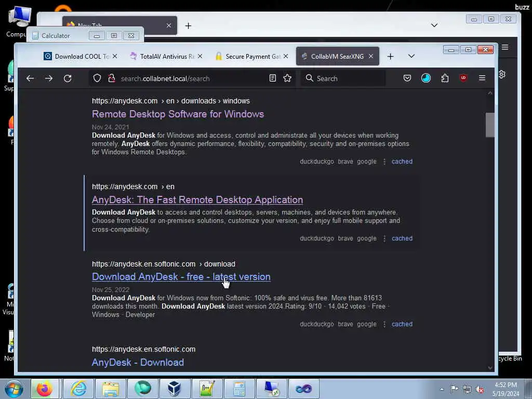Open VirtualBox cube icon on taskbar
Screen dimensions: 532x399
pos(175,389)
